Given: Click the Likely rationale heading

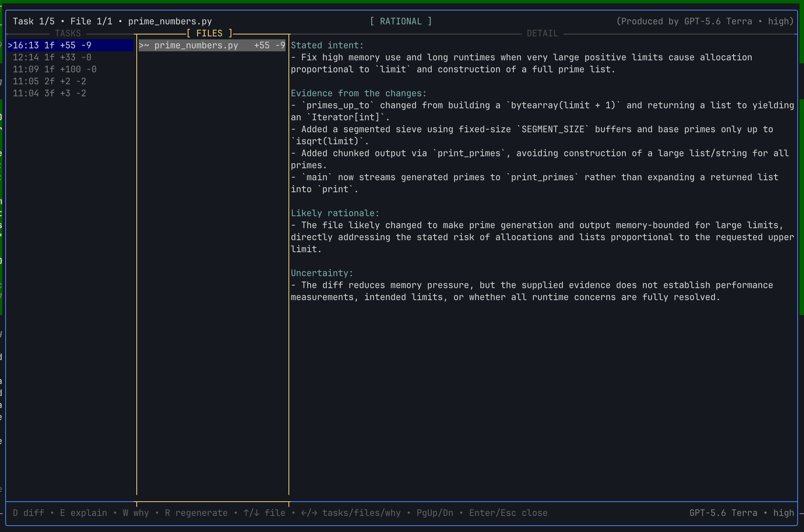Looking at the screenshot, I should click(335, 213).
